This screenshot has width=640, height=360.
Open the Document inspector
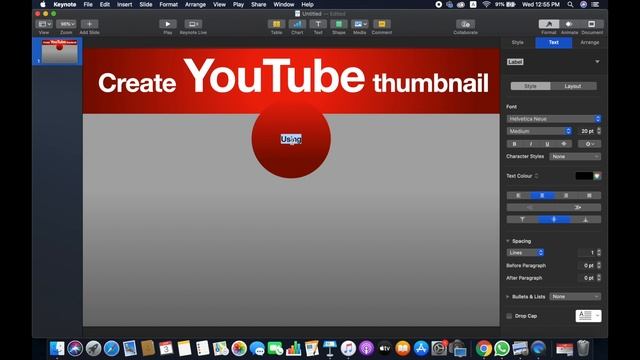click(591, 24)
